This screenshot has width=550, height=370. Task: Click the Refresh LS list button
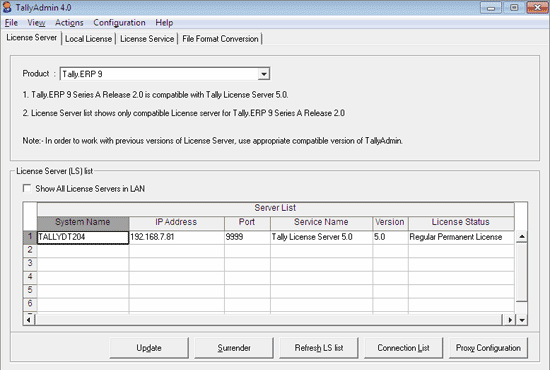click(319, 348)
